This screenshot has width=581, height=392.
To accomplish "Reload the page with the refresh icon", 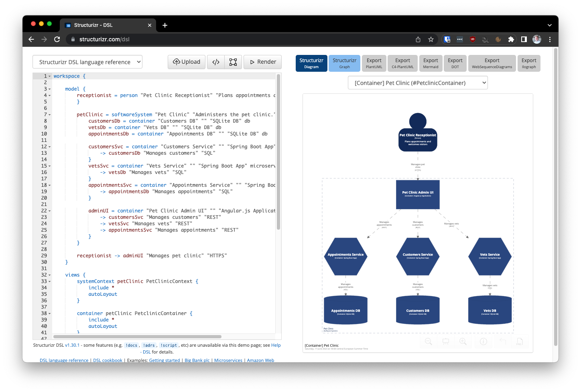I will (x=57, y=39).
